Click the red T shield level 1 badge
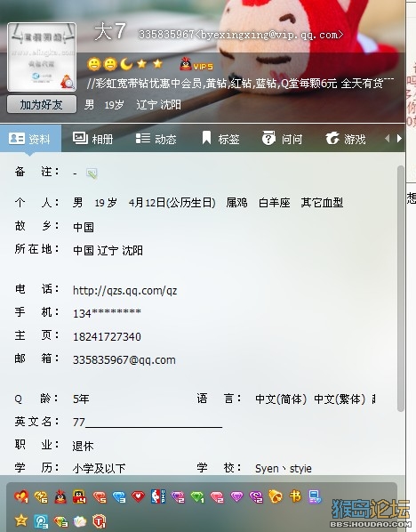This screenshot has width=416, height=532. click(100, 521)
